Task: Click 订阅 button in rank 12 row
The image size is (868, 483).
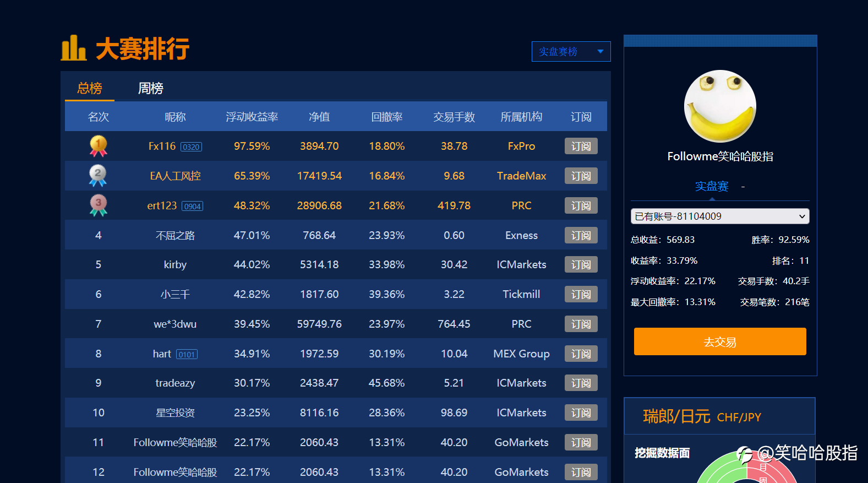Action: coord(581,472)
